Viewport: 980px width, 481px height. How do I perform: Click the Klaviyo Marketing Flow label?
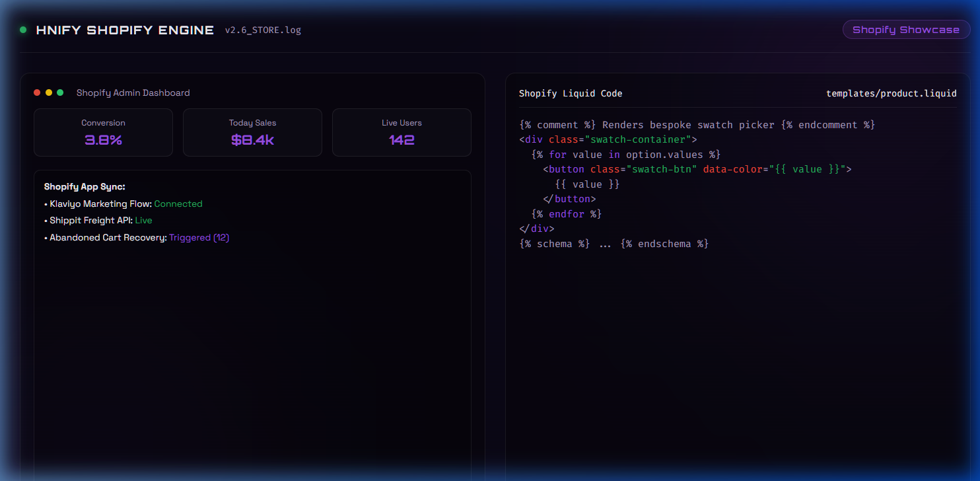[x=100, y=204]
